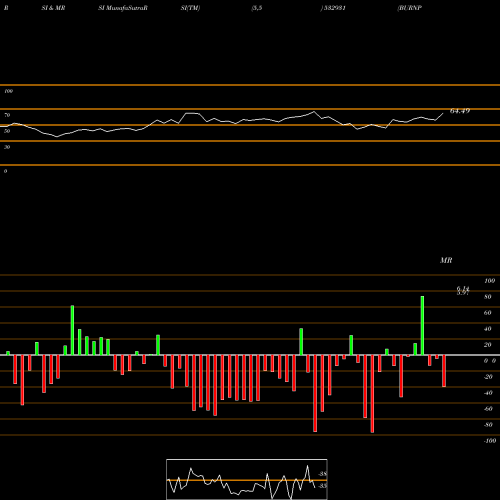
Task: Click the RSI axis label 0 at left
Action: pyautogui.click(x=5, y=171)
